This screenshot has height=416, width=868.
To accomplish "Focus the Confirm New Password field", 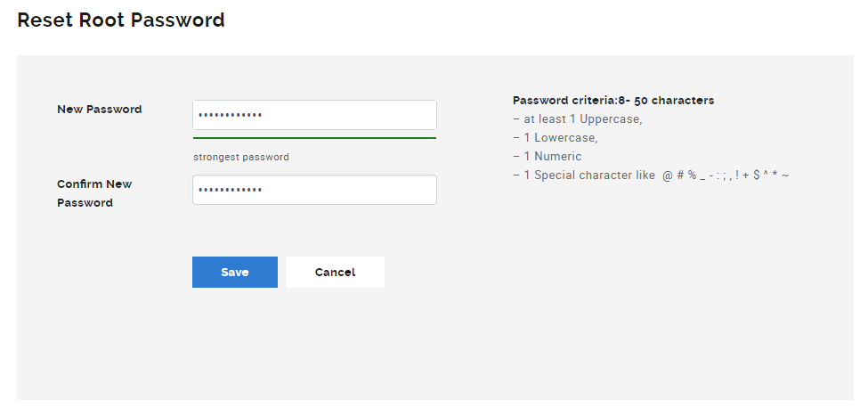I will tap(314, 190).
